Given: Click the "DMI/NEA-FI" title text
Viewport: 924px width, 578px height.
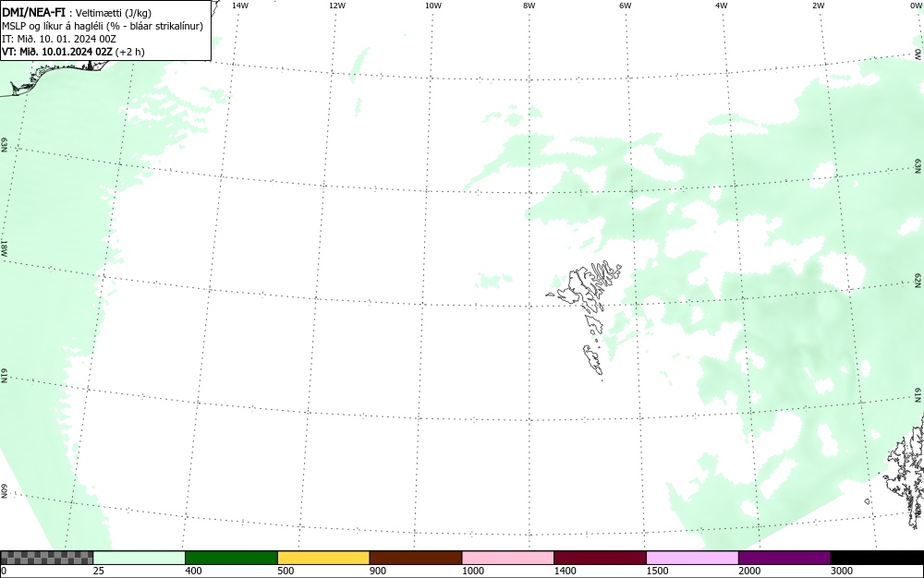Looking at the screenshot, I should (33, 13).
